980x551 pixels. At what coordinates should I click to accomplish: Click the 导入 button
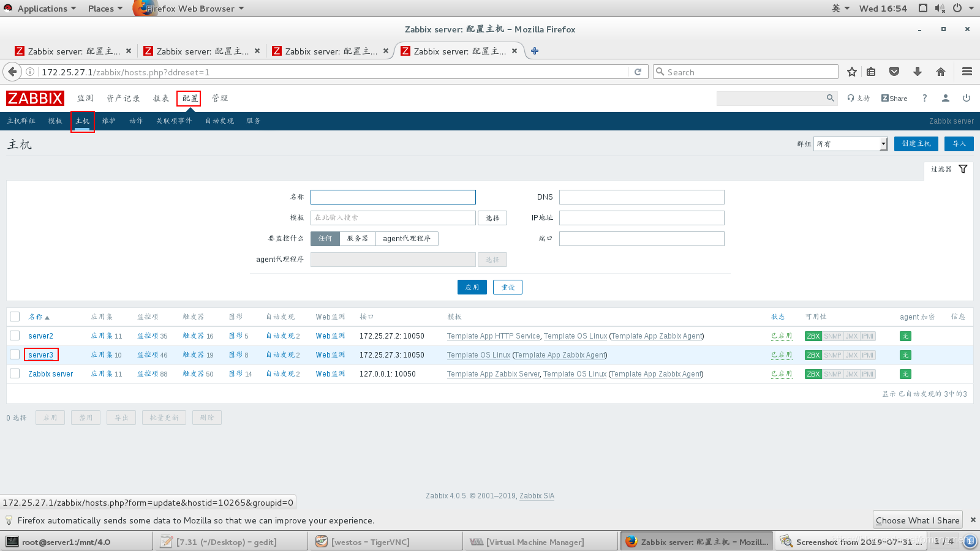[x=959, y=144]
